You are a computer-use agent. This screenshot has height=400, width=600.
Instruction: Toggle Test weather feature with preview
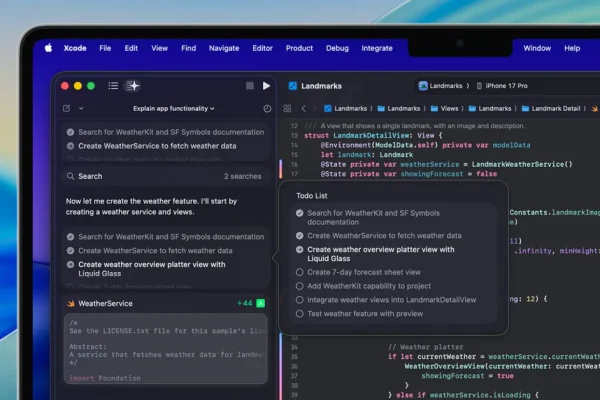300,313
